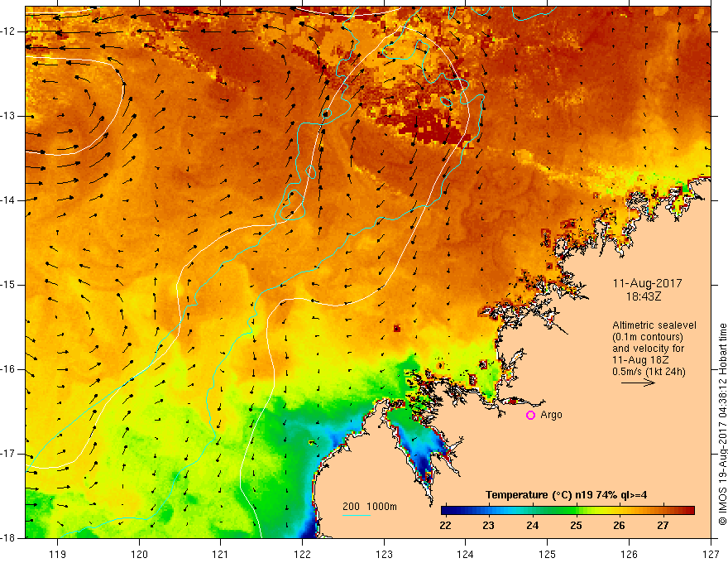
Task: Click the longitude axis label '119'
Action: pyautogui.click(x=58, y=555)
